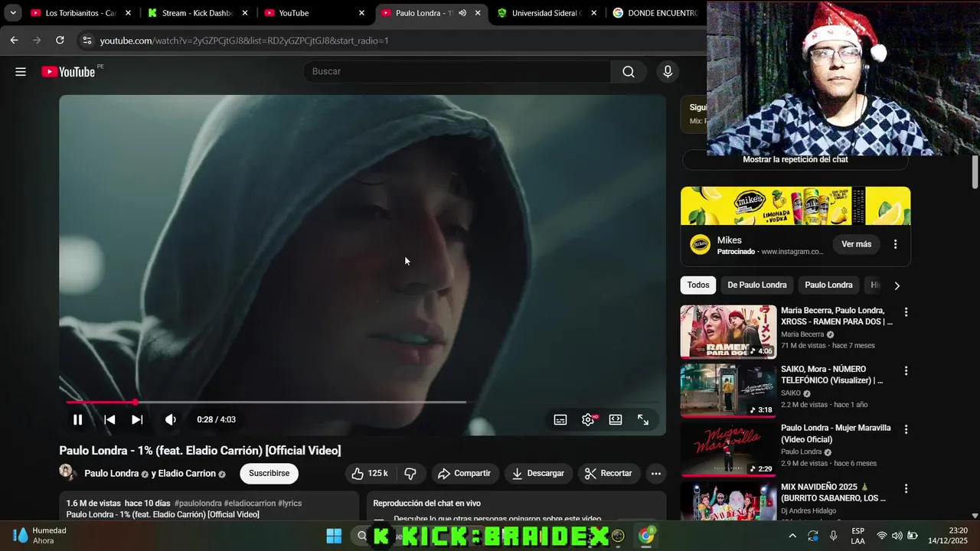Show hidden system tray icons
Screen dimensions: 980x551
point(792,536)
